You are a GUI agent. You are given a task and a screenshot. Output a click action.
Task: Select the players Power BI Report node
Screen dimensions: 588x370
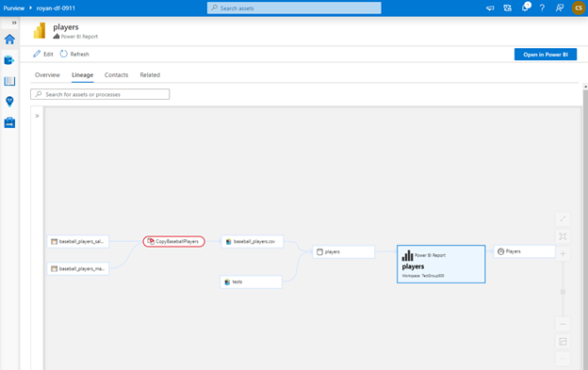tap(441, 264)
